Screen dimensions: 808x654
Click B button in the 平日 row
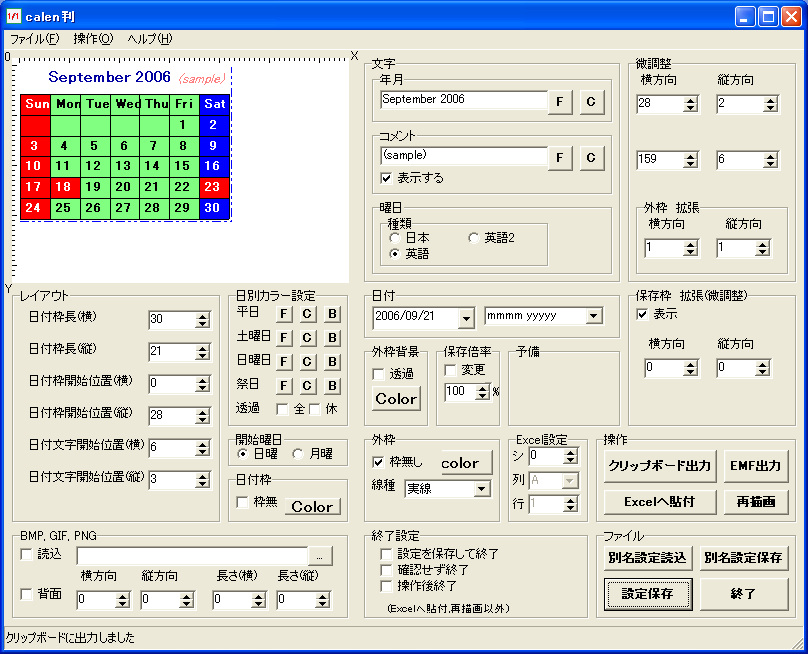click(332, 314)
